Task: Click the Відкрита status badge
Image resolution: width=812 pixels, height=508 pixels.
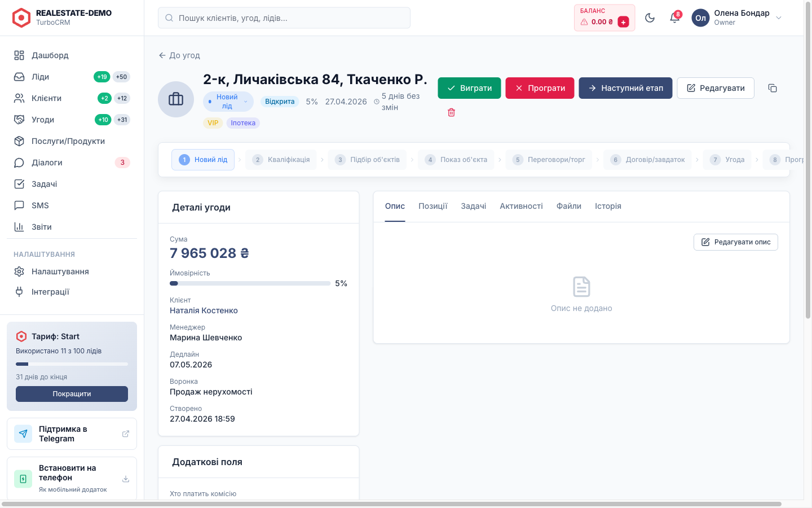Action: coord(280,102)
